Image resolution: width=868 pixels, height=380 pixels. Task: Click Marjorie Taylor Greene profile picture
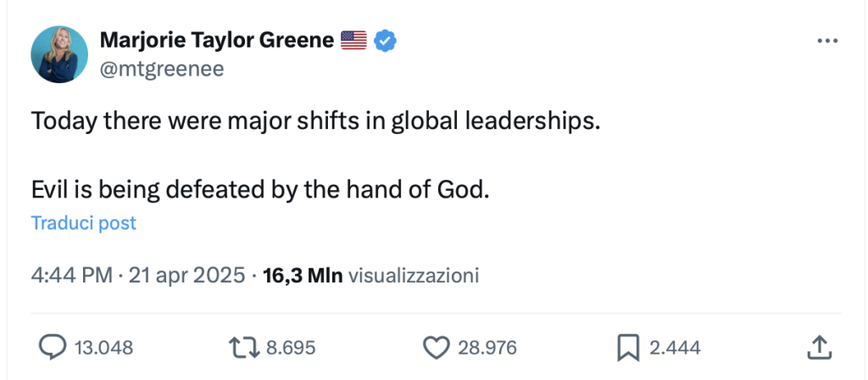click(x=59, y=54)
